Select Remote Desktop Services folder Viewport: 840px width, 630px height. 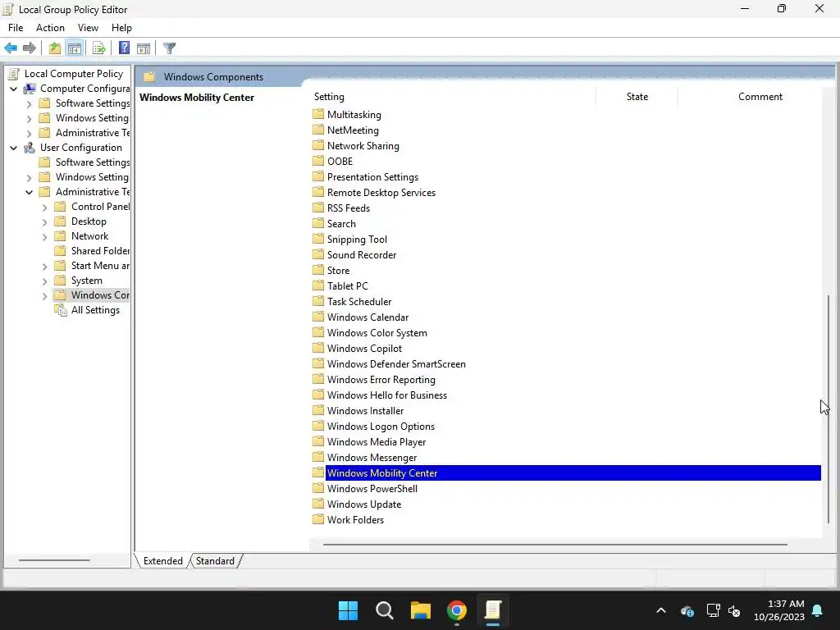(381, 192)
